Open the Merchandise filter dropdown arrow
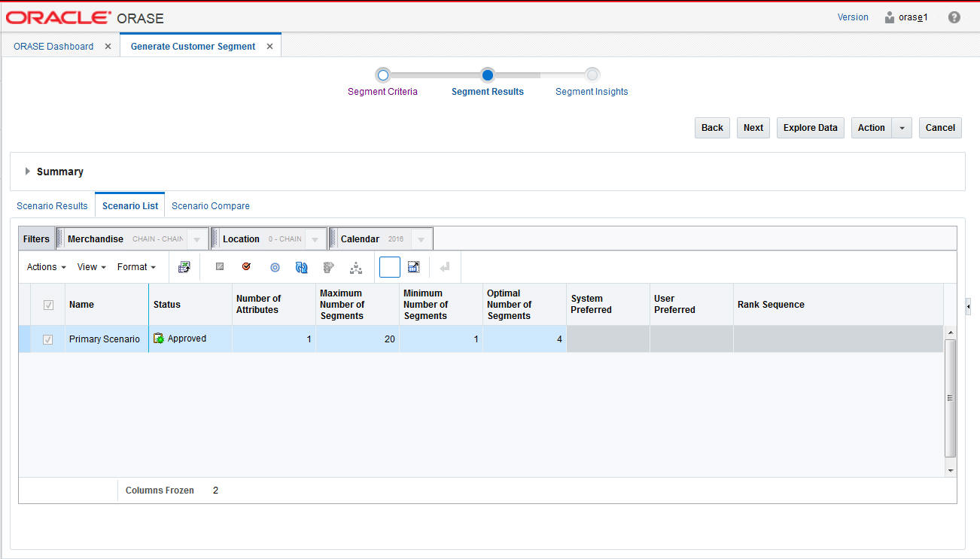The height and width of the screenshot is (559, 980). [x=196, y=239]
